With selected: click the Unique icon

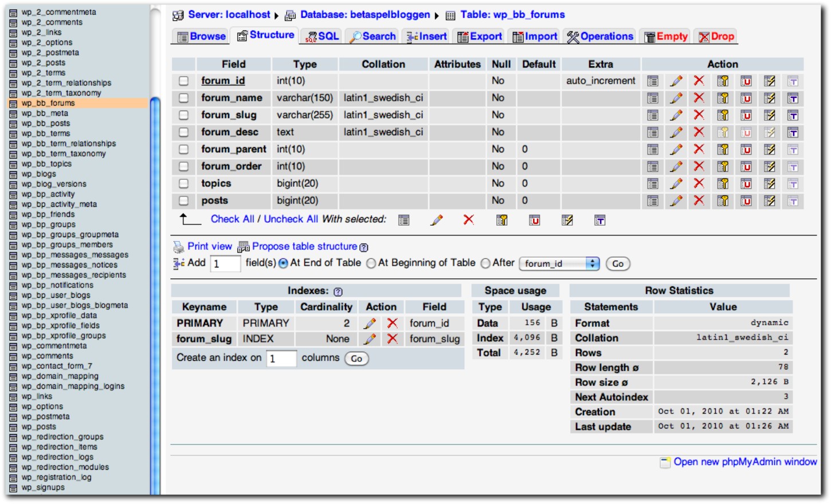[534, 220]
